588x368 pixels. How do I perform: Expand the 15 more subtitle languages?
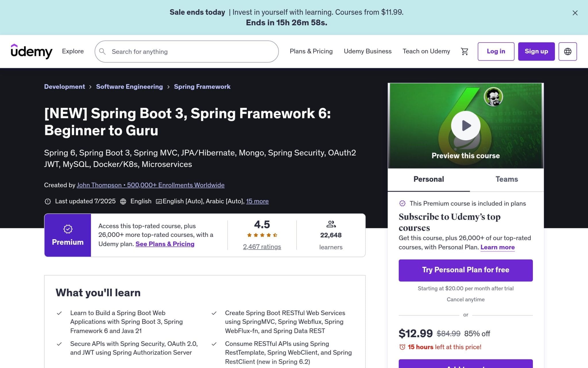coord(257,201)
